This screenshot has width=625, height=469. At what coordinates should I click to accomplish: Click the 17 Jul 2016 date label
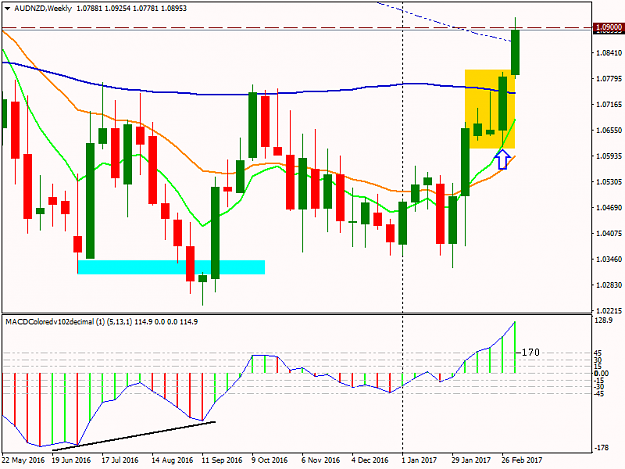(120, 460)
